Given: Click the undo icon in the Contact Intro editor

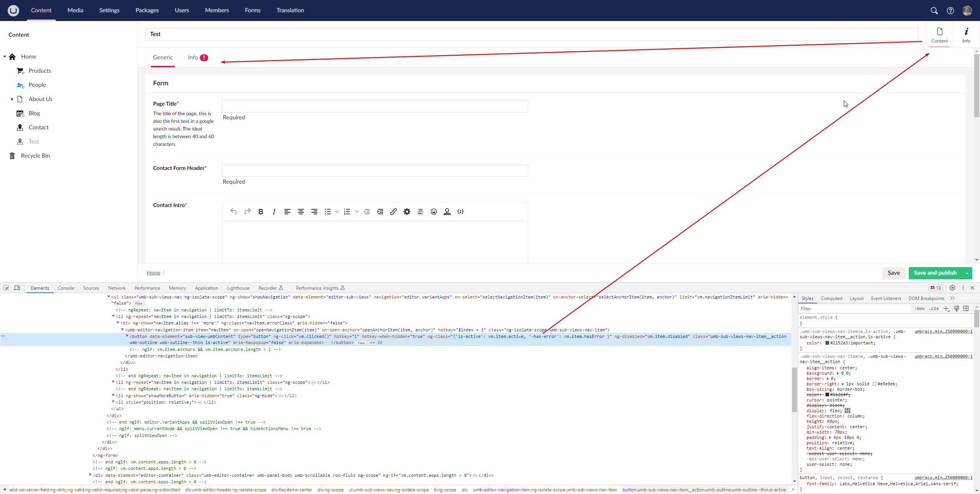Looking at the screenshot, I should (x=233, y=211).
